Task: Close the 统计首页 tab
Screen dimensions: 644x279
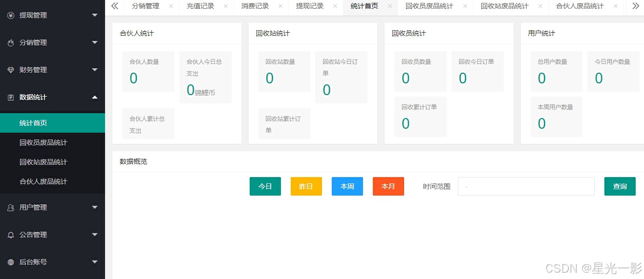Action: pyautogui.click(x=389, y=6)
